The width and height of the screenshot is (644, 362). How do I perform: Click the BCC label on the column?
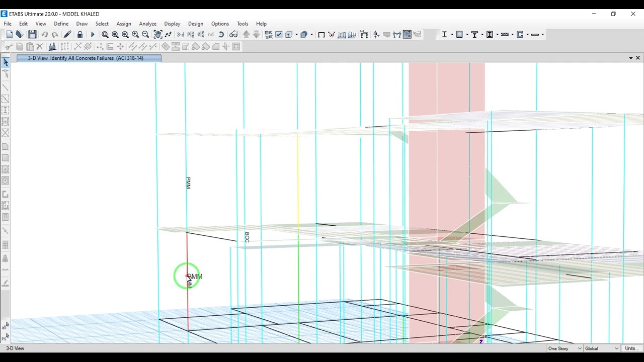247,237
